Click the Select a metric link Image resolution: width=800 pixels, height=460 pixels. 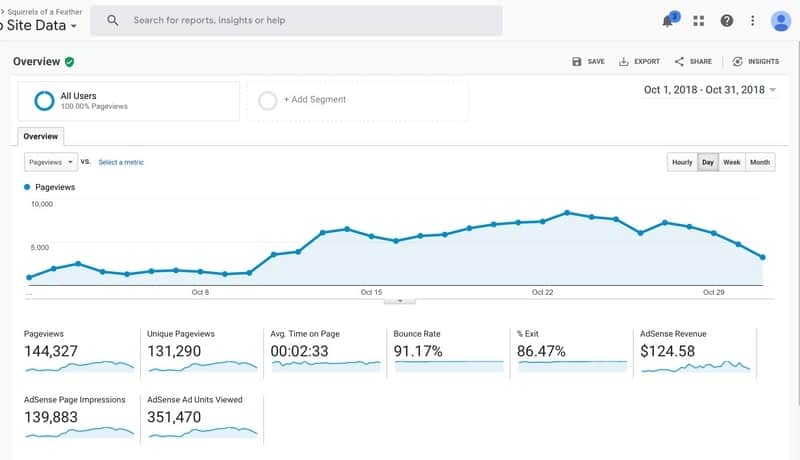pos(121,162)
